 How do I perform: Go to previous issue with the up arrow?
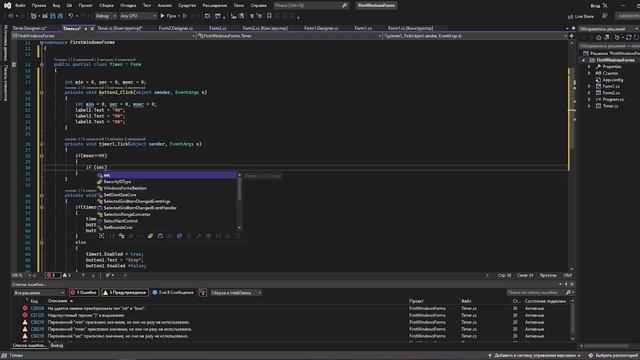click(83, 275)
